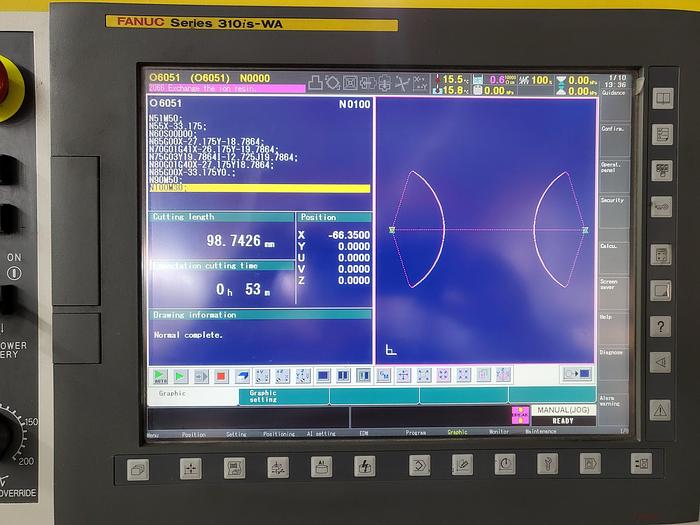Click the 'Normal complete.' drawing message
The image size is (700, 525).
pos(188,335)
